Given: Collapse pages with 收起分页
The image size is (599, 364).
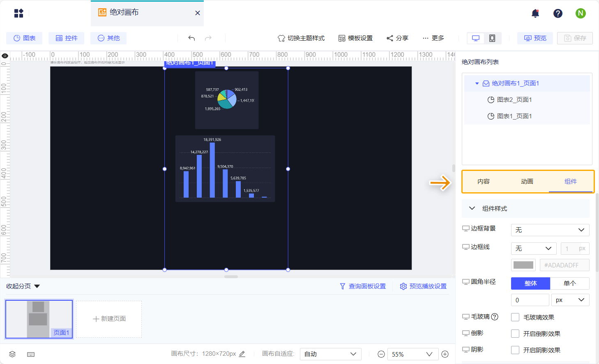Looking at the screenshot, I should point(23,286).
